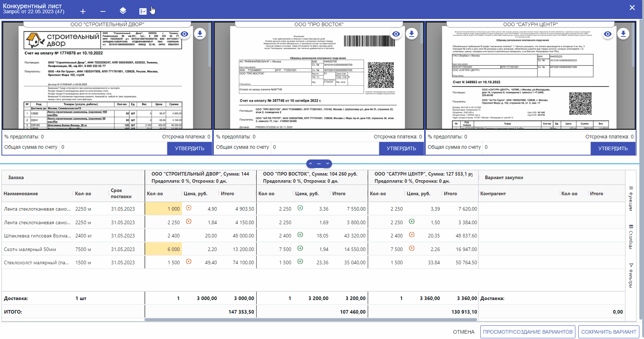Click the minus icon in the header
The image size is (644, 339).
[x=103, y=11]
